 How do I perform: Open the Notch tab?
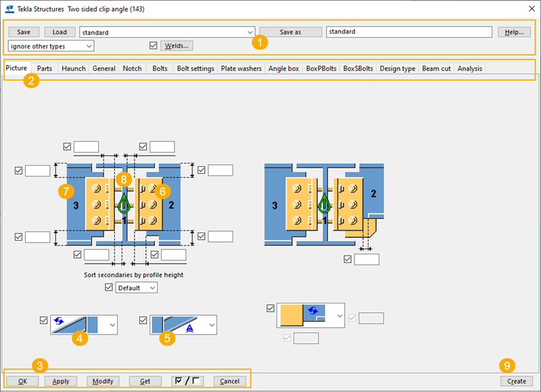(132, 68)
